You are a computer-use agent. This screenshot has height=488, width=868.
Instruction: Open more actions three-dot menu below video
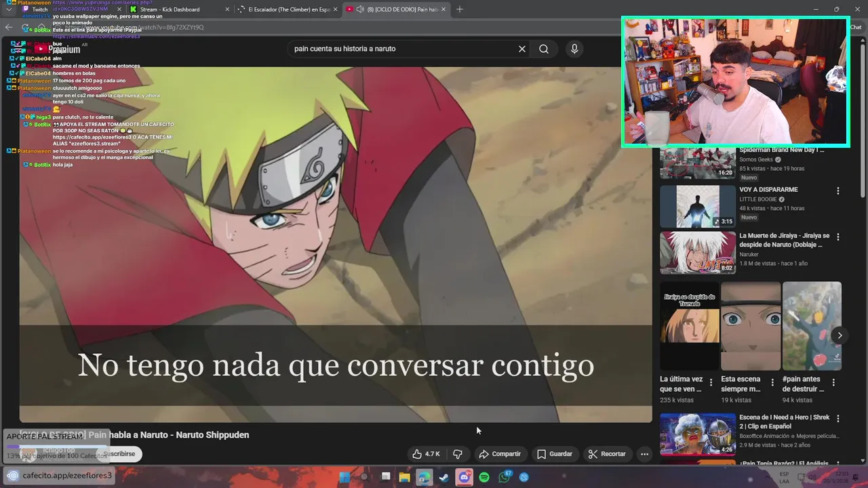pyautogui.click(x=645, y=454)
